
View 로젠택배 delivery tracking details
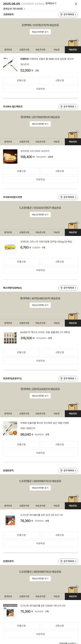40,32
